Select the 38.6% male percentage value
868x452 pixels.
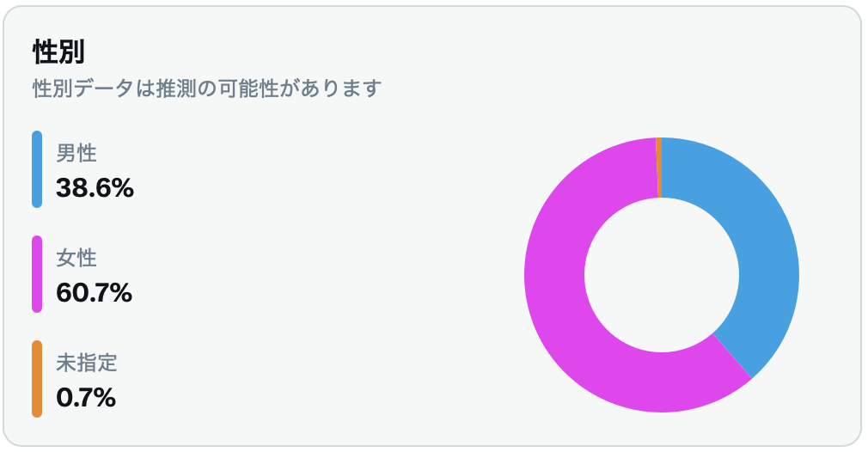95,188
